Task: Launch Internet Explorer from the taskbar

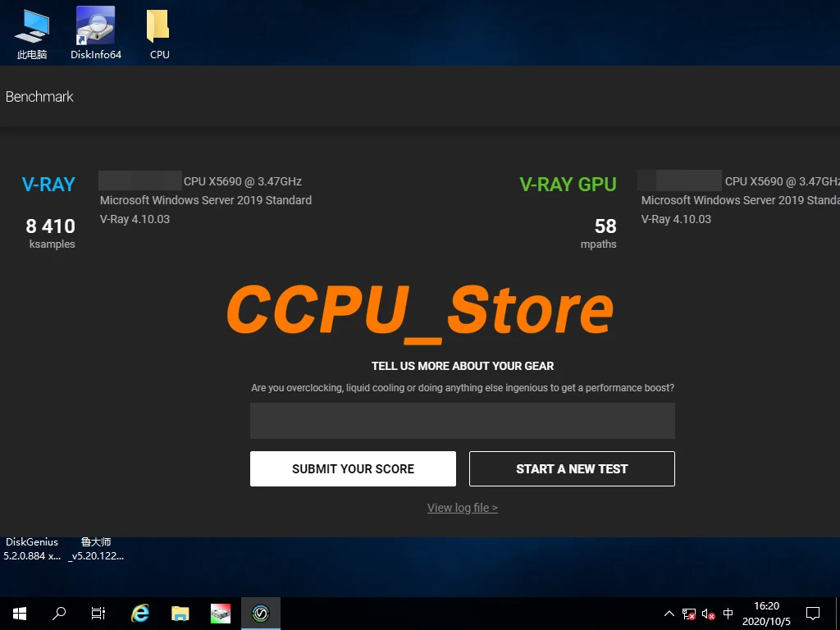Action: (140, 614)
